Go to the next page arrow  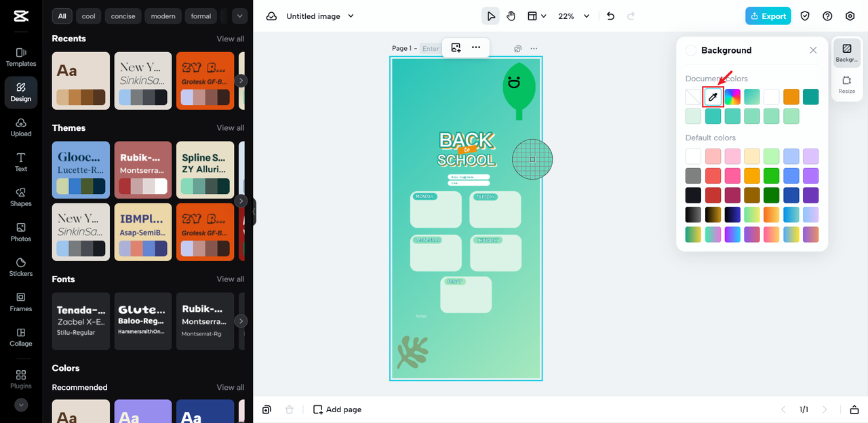(x=825, y=409)
